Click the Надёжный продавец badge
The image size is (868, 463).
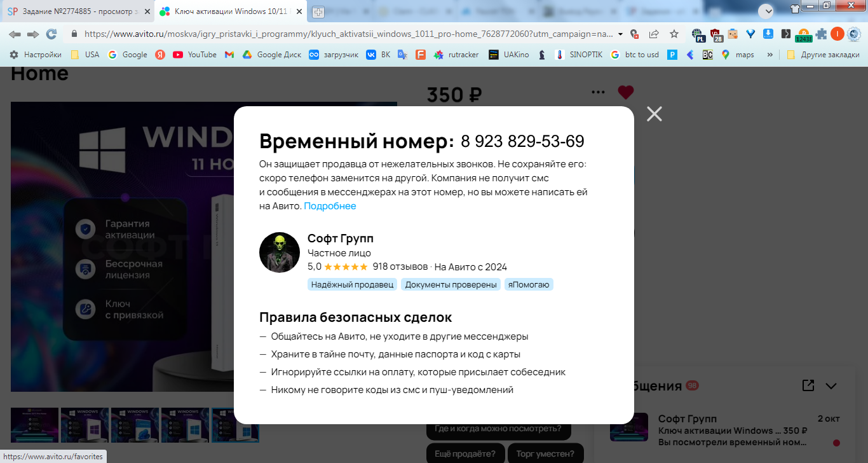click(352, 284)
